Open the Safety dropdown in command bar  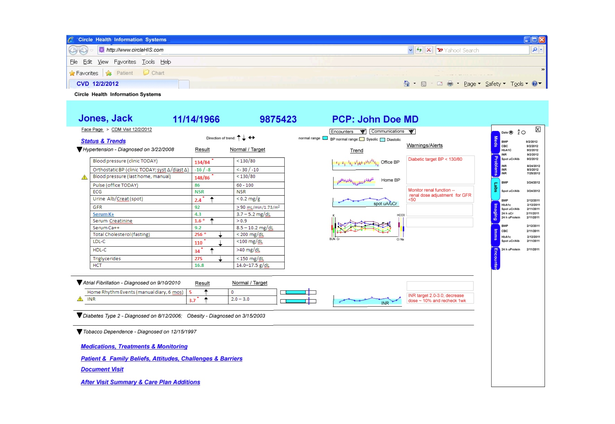tap(495, 84)
